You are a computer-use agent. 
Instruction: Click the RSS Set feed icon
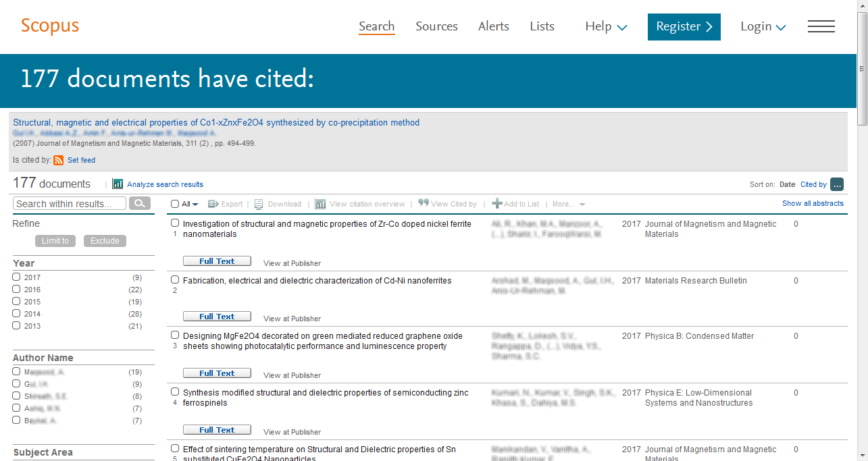(x=59, y=160)
